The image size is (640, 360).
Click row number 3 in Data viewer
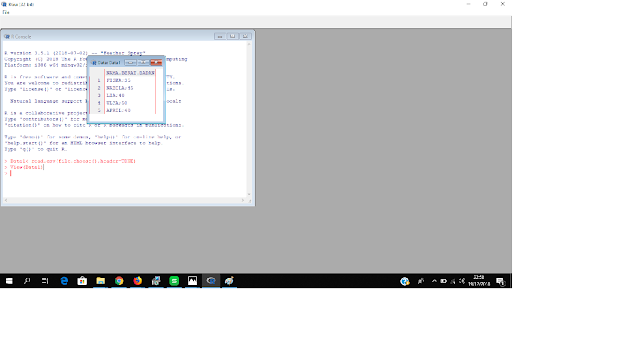click(x=98, y=96)
